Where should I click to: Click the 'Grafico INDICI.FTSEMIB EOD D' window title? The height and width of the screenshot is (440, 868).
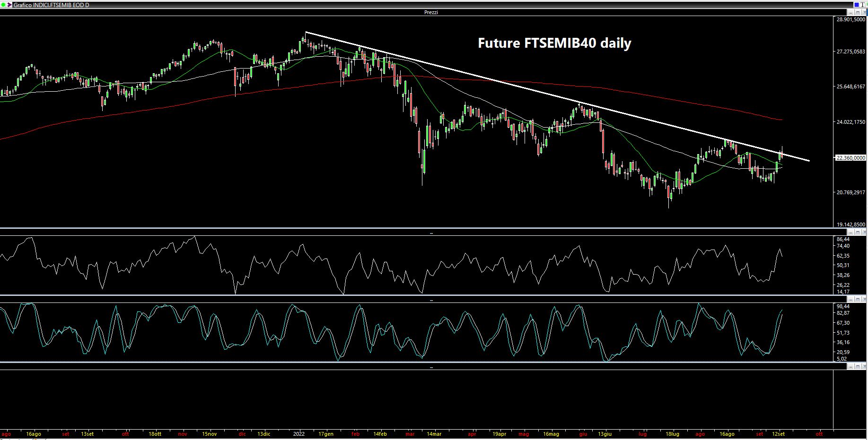pos(51,5)
